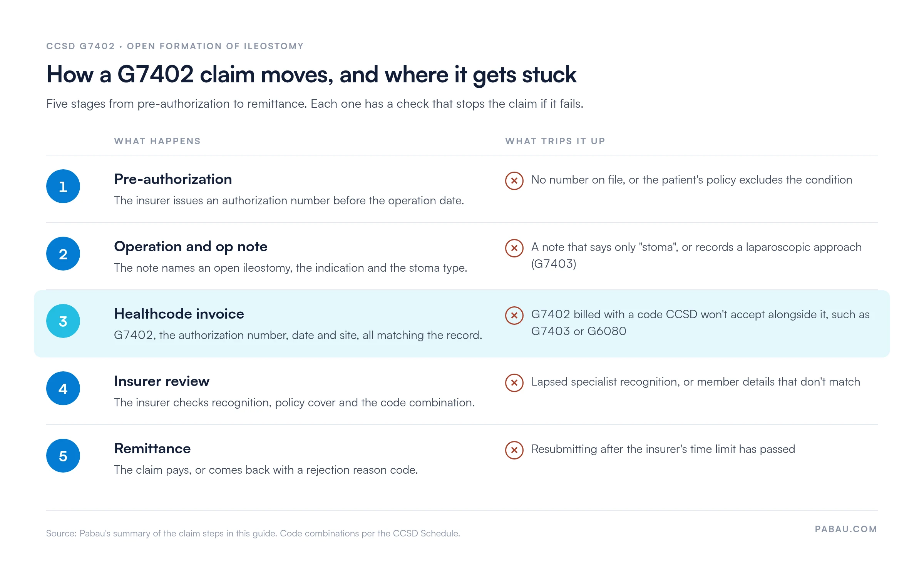This screenshot has width=924, height=578.
Task: Open the Insurer review heading
Action: (162, 381)
